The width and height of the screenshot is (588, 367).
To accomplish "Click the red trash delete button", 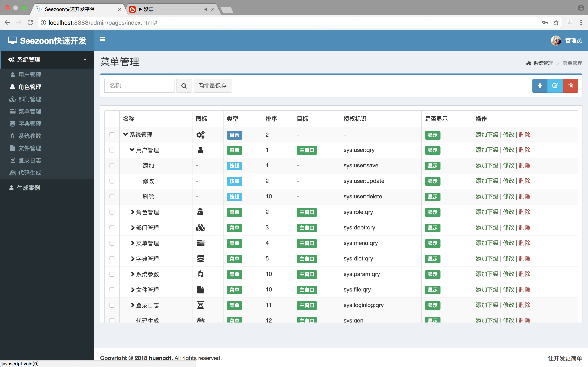I will click(x=570, y=86).
